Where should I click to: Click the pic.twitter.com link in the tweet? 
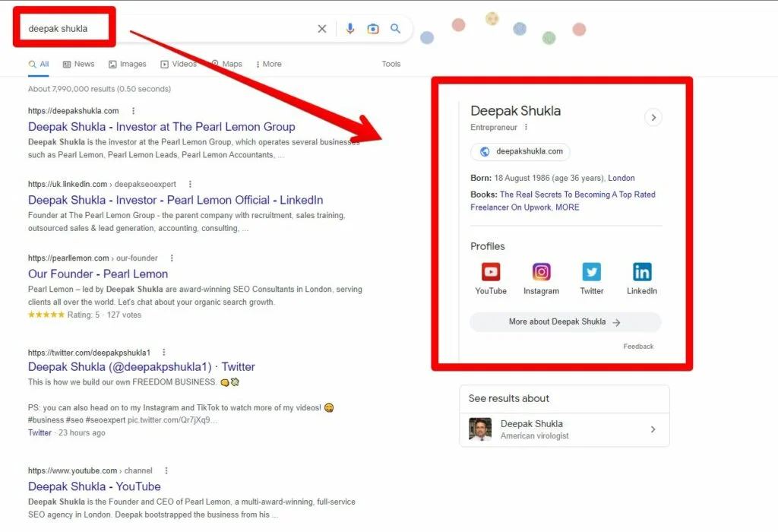click(x=172, y=420)
